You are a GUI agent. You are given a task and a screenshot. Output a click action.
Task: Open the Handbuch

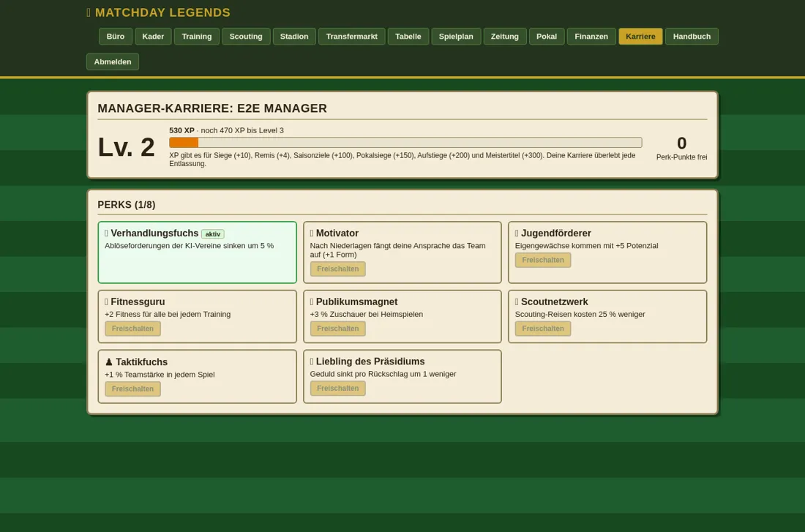pyautogui.click(x=692, y=37)
